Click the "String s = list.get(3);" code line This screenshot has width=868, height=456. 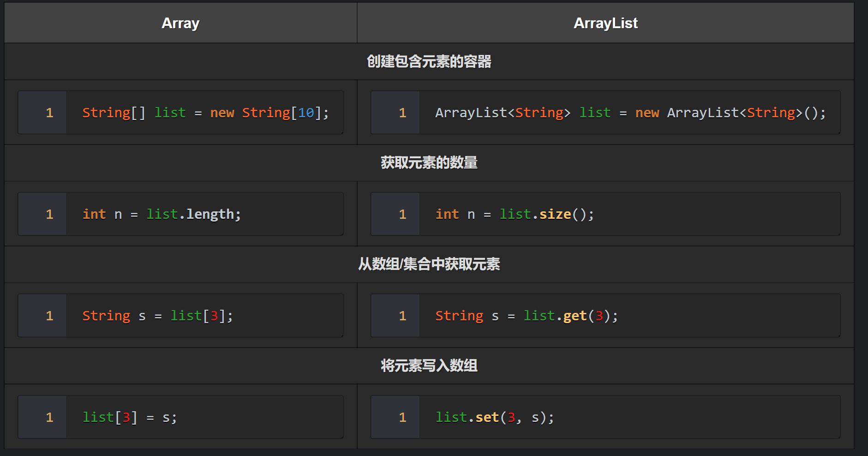(x=527, y=315)
